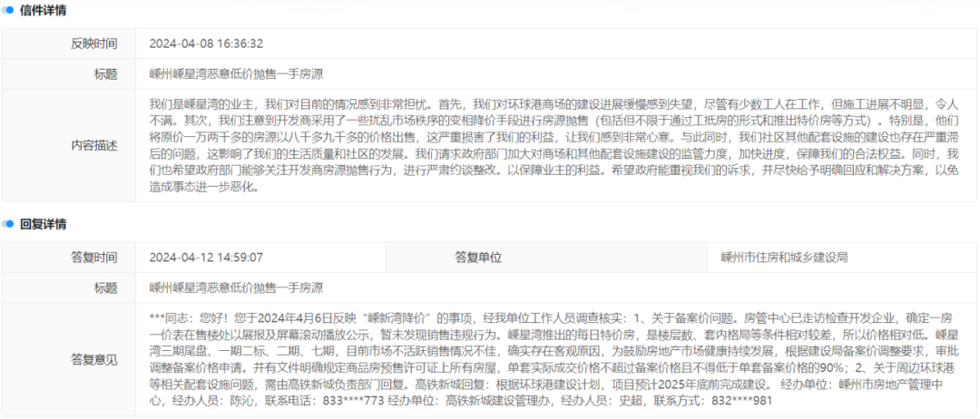
Task: Click the 答复时间 label cell
Action: pyautogui.click(x=69, y=258)
